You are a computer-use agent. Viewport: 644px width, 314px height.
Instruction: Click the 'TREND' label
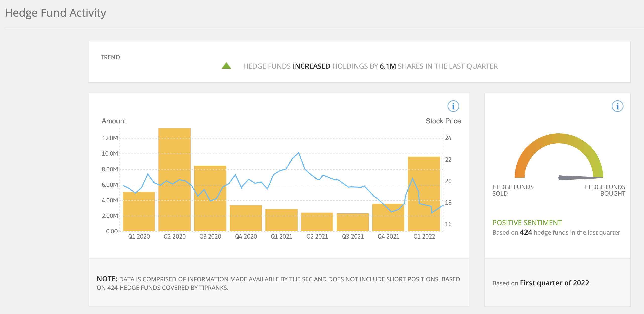point(110,57)
